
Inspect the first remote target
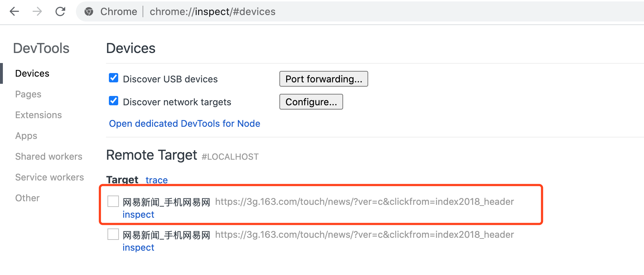[138, 214]
